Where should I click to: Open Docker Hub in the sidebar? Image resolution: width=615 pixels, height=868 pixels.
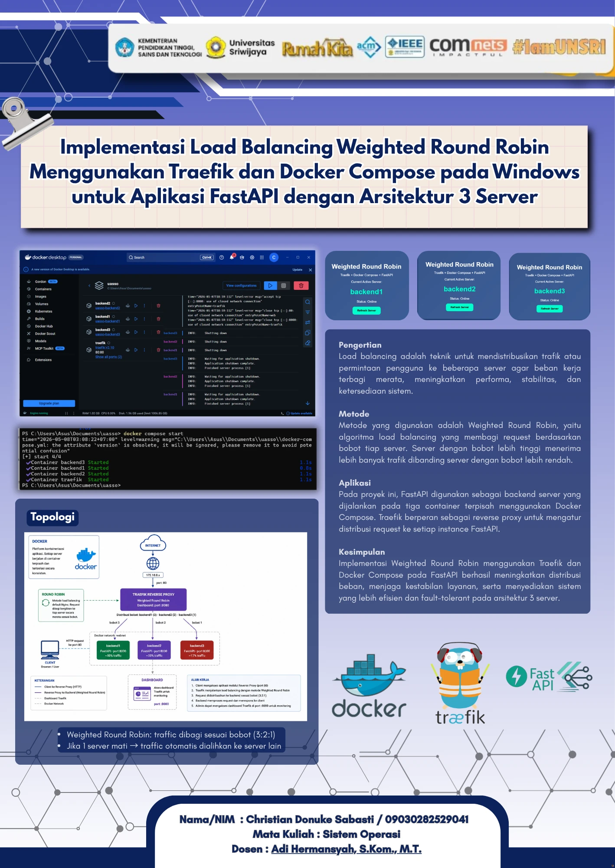click(x=40, y=326)
